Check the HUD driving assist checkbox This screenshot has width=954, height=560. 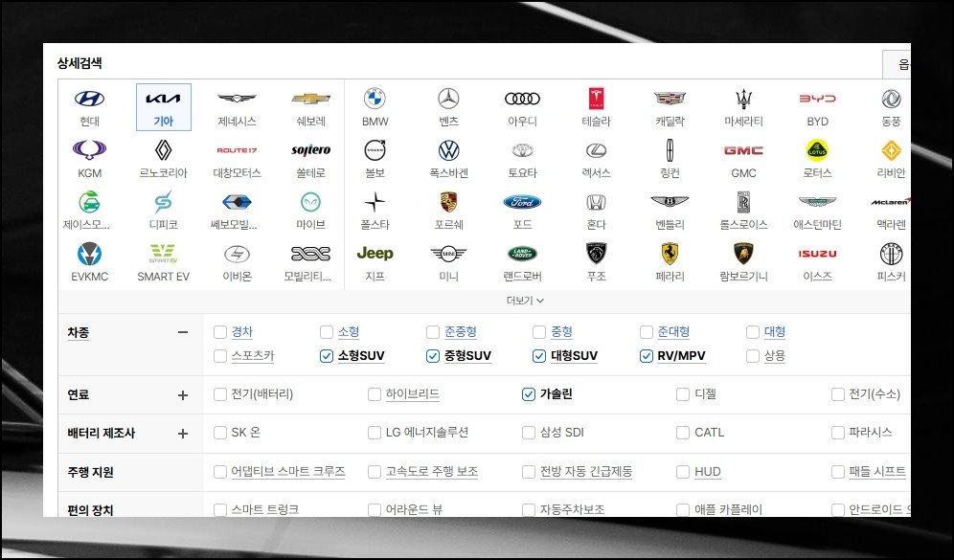tap(683, 472)
